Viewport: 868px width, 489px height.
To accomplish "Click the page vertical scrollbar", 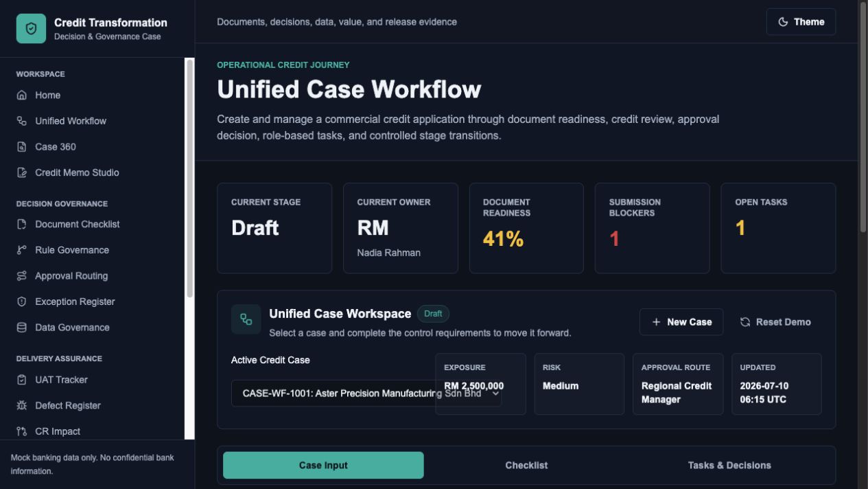I will coord(863,117).
